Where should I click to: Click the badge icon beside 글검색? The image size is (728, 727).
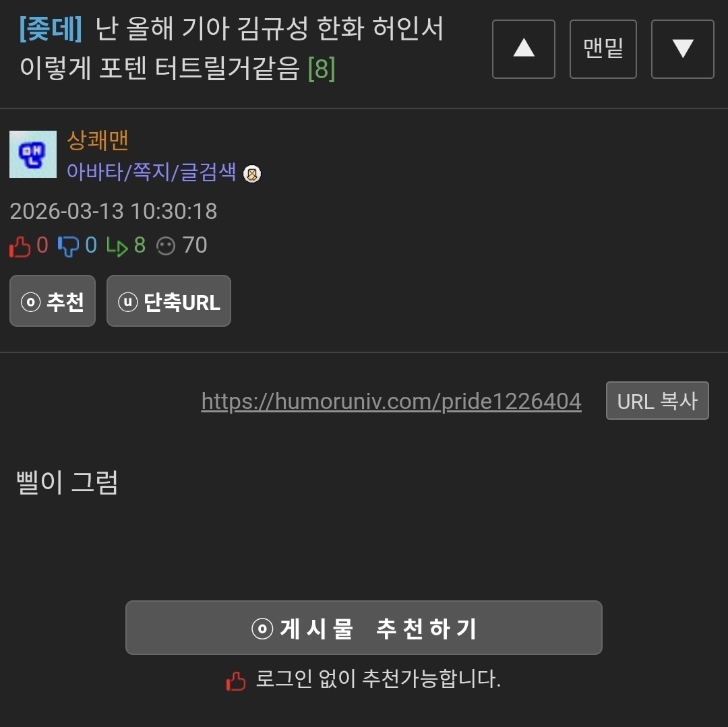(x=252, y=174)
